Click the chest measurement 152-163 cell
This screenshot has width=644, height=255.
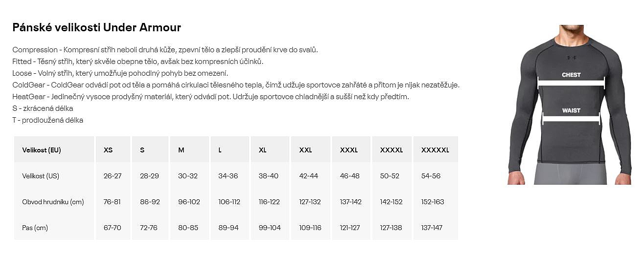(x=433, y=202)
